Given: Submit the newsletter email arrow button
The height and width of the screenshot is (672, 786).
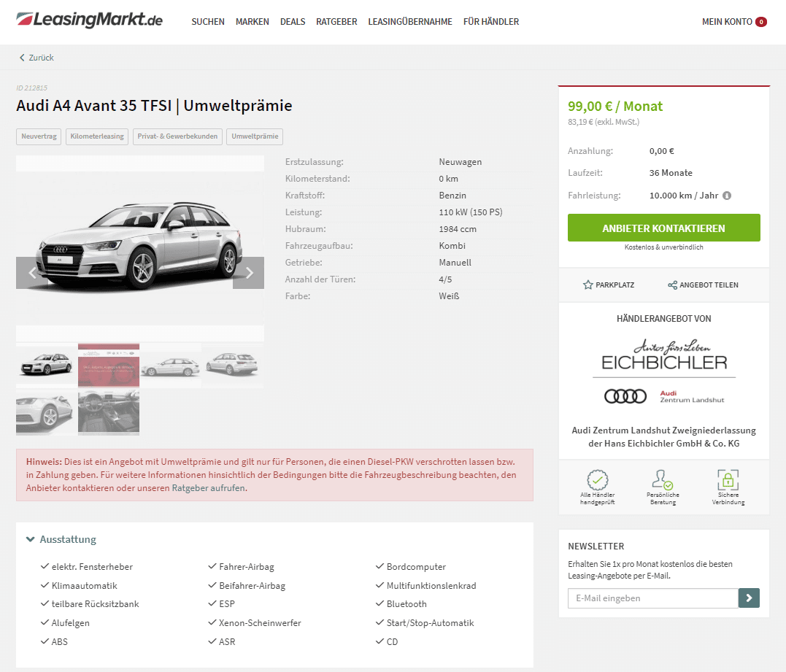Looking at the screenshot, I should tap(749, 598).
